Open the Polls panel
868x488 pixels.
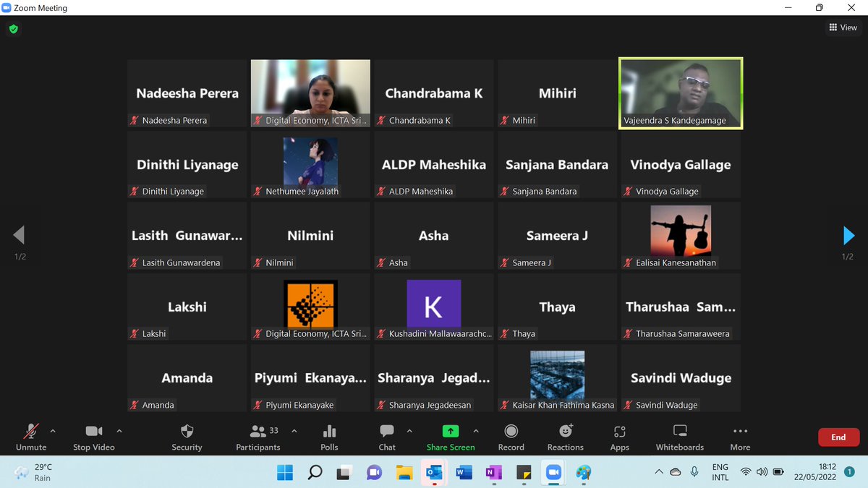[329, 437]
